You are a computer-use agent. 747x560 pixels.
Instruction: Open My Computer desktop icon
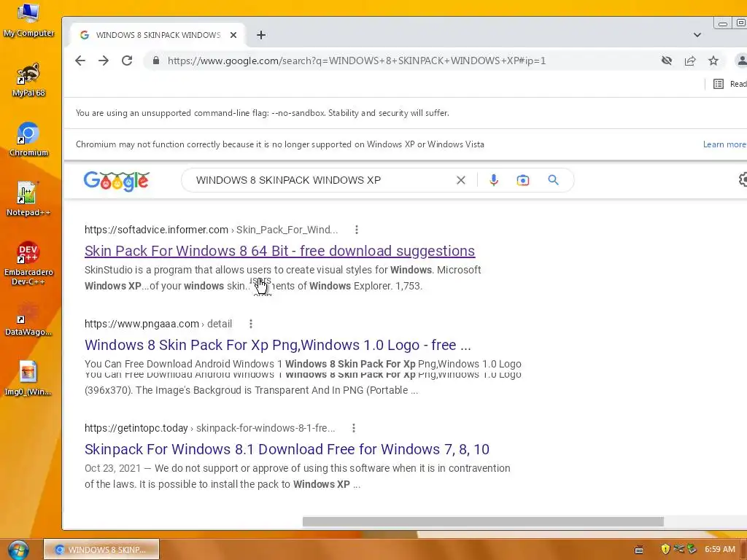[28, 20]
